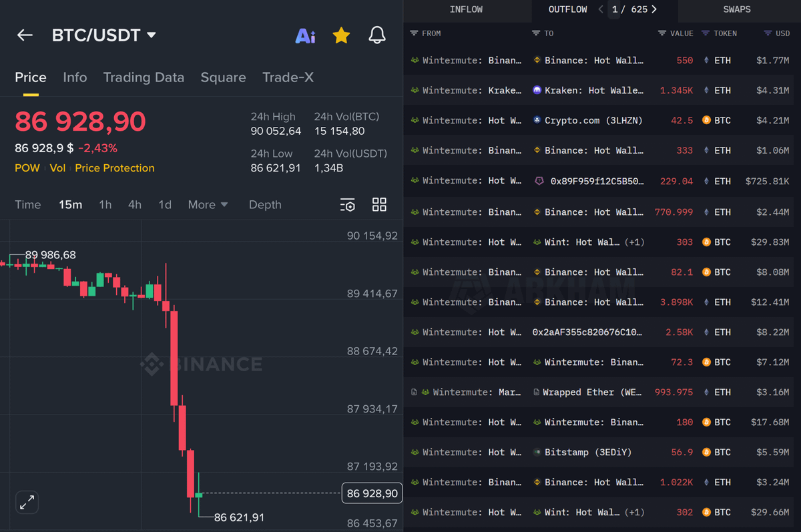Expand the More intervals dropdown

(208, 205)
